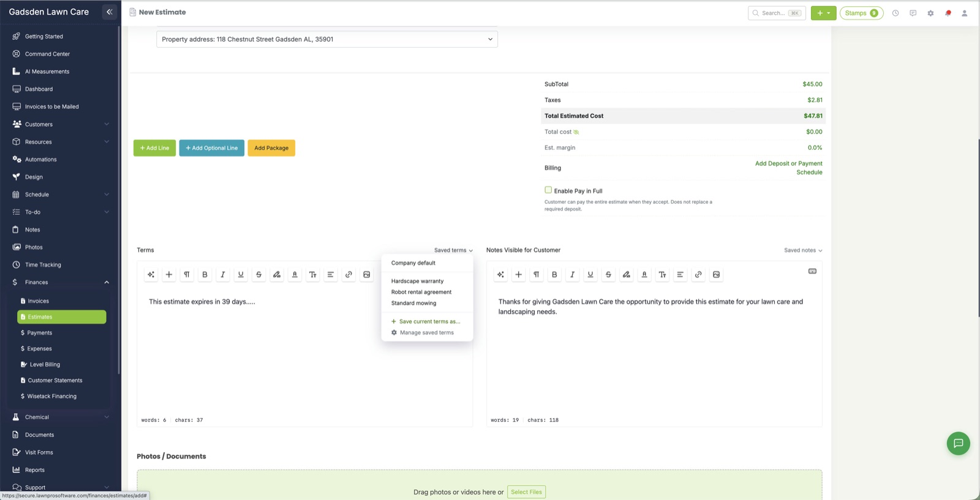This screenshot has width=980, height=500.
Task: Open Add Deposit or Payment Schedule link
Action: (x=789, y=168)
